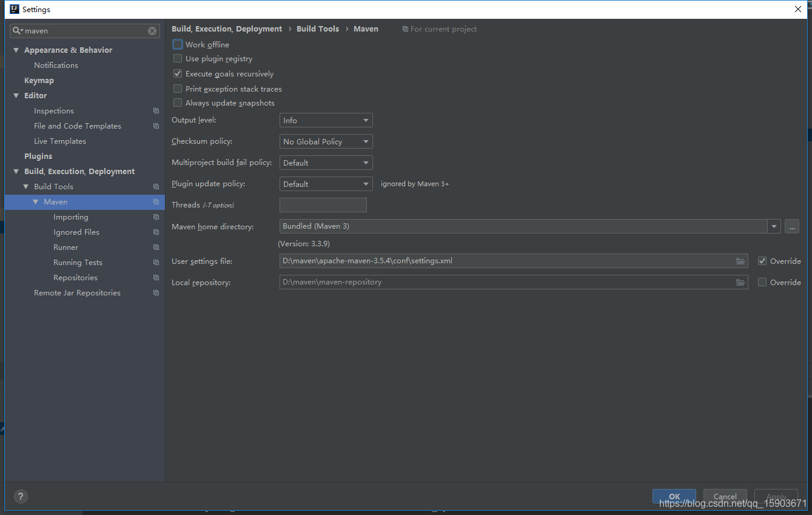812x515 pixels.
Task: Click project-level icon next to Build Tools
Action: pyautogui.click(x=156, y=187)
